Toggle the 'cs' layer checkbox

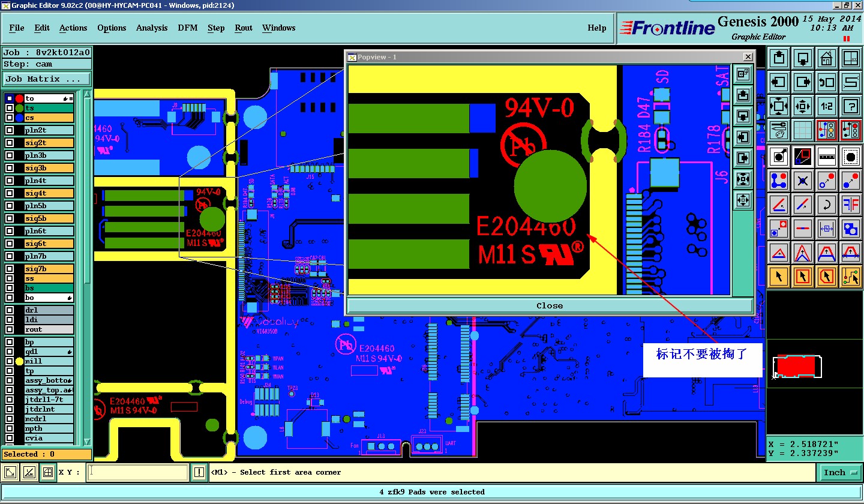coord(10,118)
